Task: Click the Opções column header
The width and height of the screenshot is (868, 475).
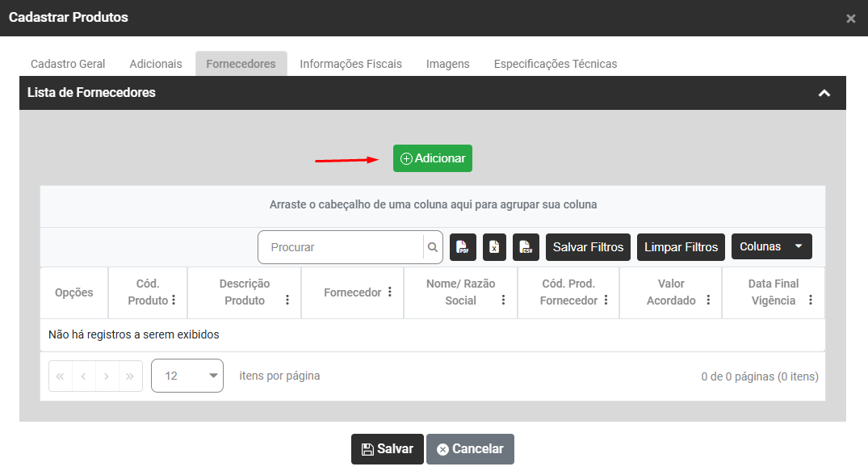Action: click(x=73, y=292)
